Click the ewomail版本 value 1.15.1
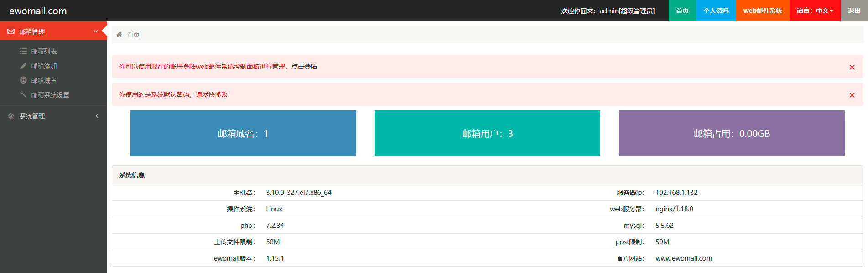868x273 pixels. [275, 258]
